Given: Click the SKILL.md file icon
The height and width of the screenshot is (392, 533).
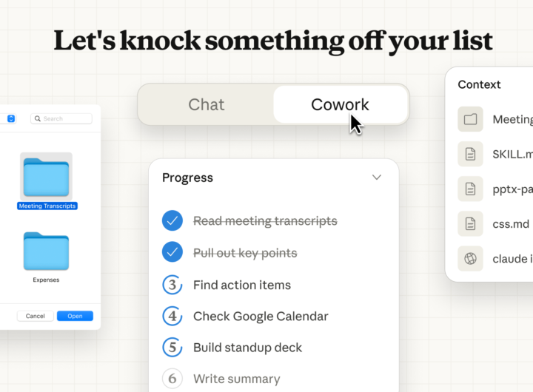Looking at the screenshot, I should (x=470, y=154).
